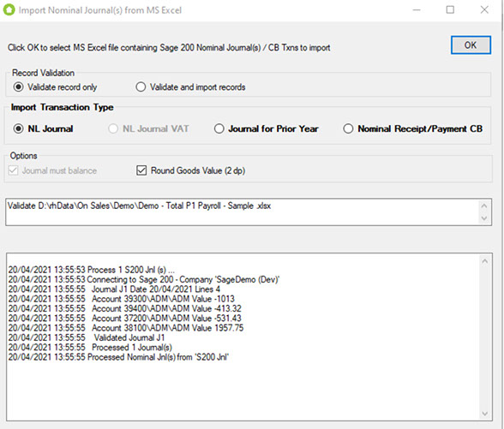
Task: Select Validate and import records
Action: point(141,87)
